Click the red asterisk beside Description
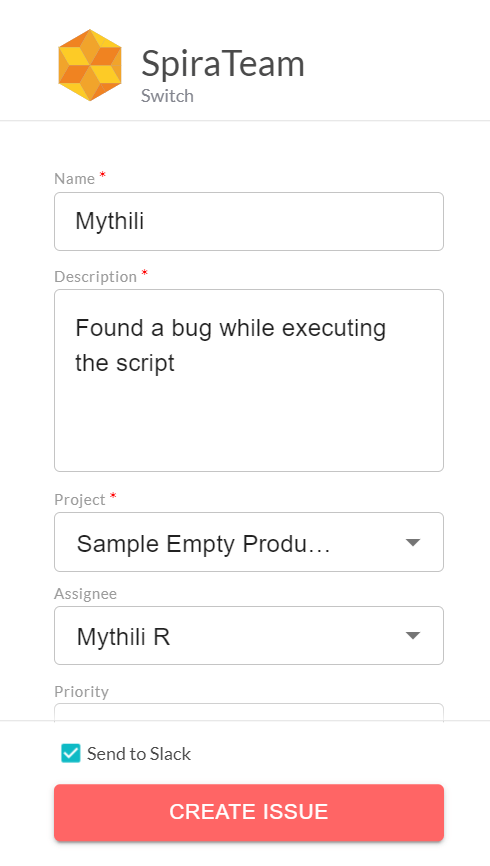 (x=145, y=272)
